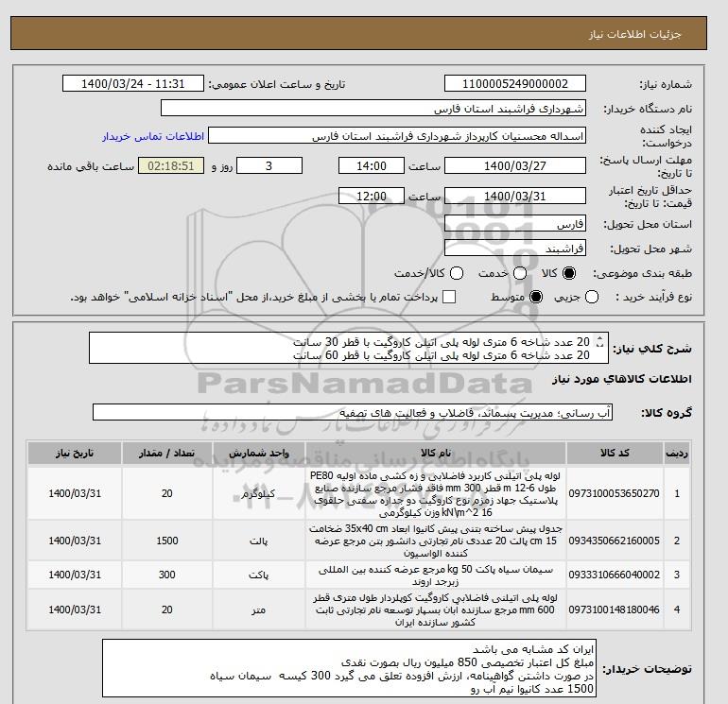Image resolution: width=728 pixels, height=704 pixels.
Task: Click the نام کالا column header
Action: tap(436, 454)
